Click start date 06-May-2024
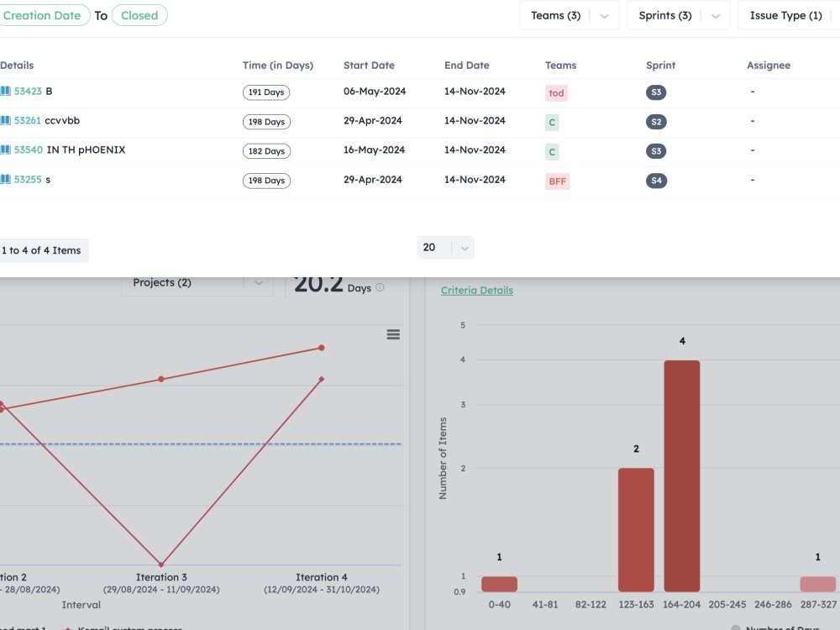The image size is (840, 630). (x=375, y=91)
